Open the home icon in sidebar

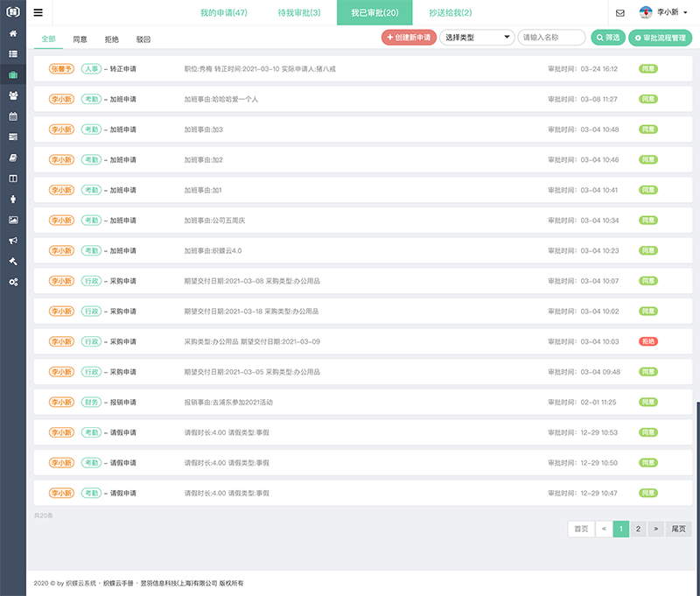13,33
